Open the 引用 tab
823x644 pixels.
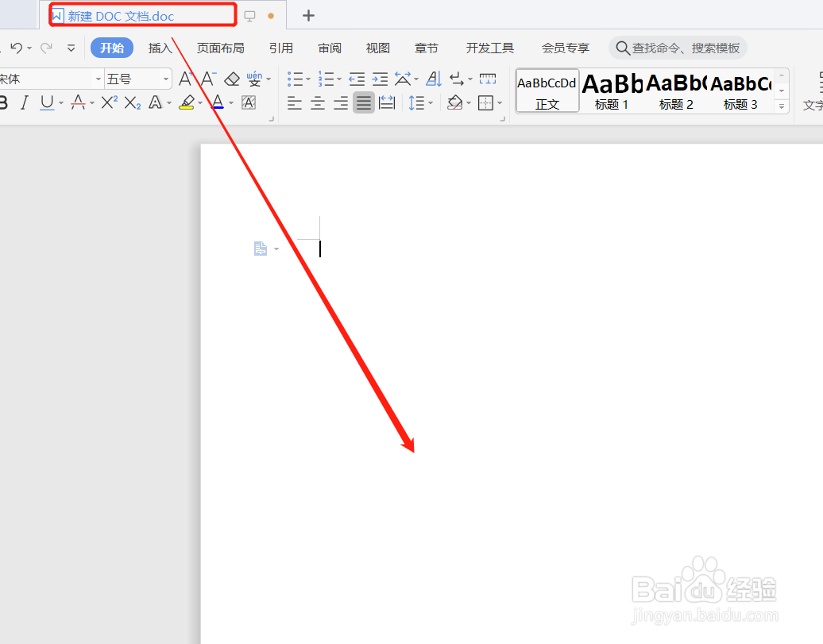coord(280,48)
